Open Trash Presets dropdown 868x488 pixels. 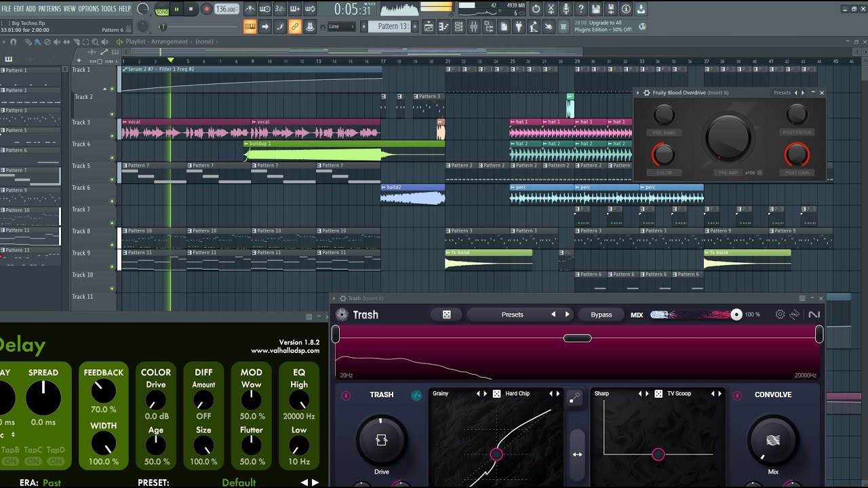pyautogui.click(x=512, y=314)
